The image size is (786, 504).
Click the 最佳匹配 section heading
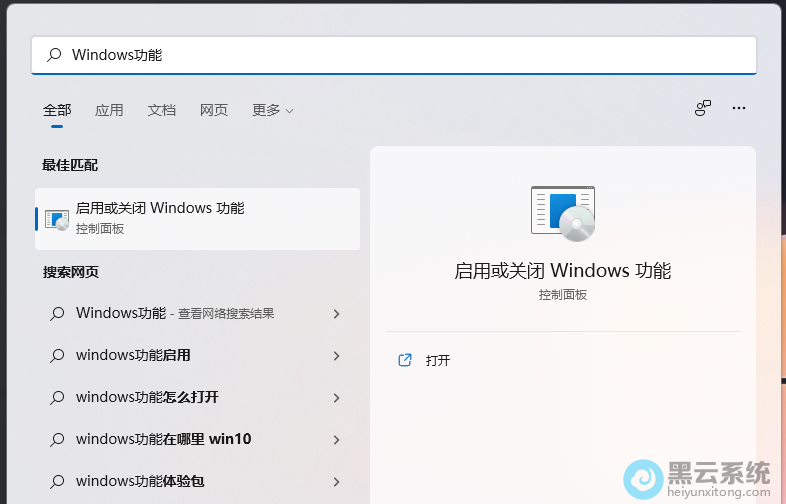pos(70,165)
